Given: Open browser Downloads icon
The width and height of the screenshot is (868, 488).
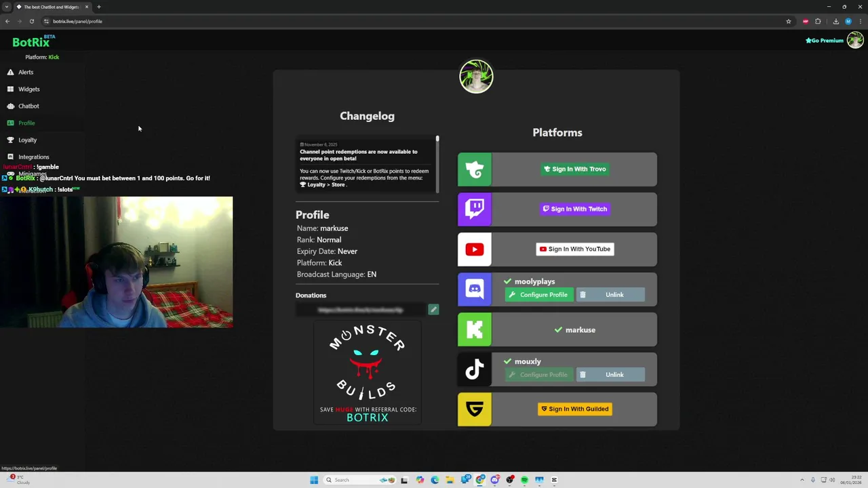Looking at the screenshot, I should pos(835,21).
